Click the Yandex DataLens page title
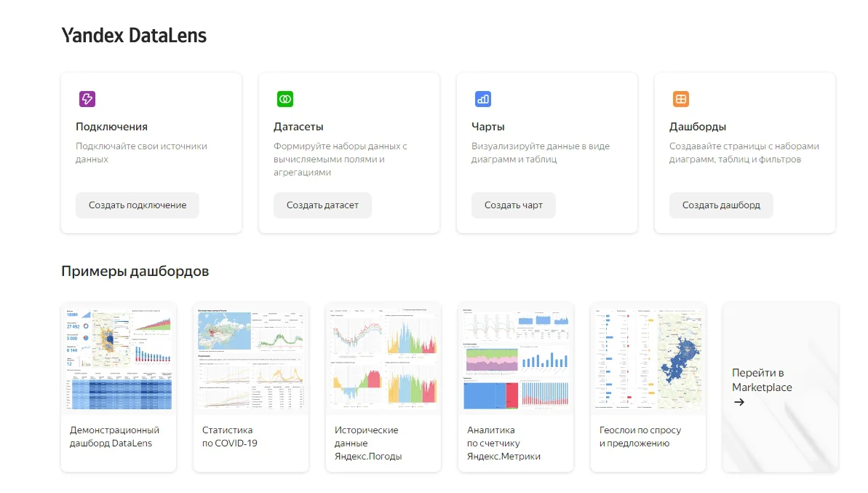 [134, 36]
